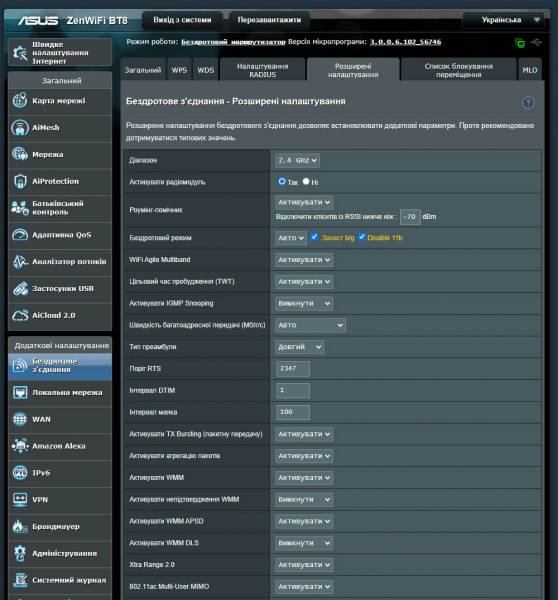Open TX Bursting dropdown

[304, 434]
